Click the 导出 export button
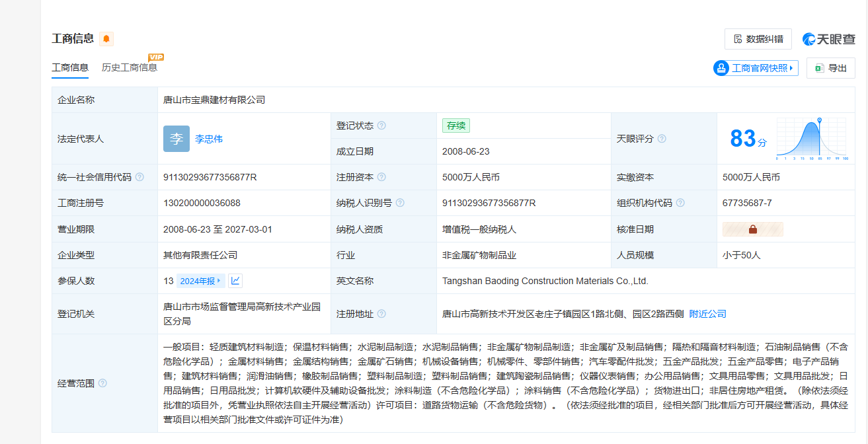Screen dimensions: 868x444 click(x=830, y=68)
